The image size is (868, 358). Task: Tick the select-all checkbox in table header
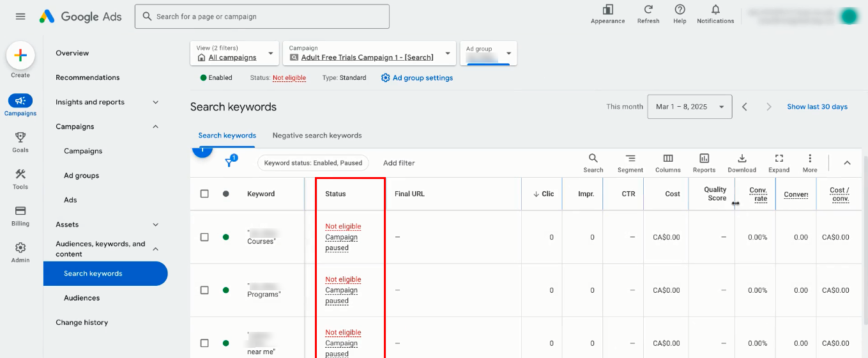pyautogui.click(x=204, y=194)
